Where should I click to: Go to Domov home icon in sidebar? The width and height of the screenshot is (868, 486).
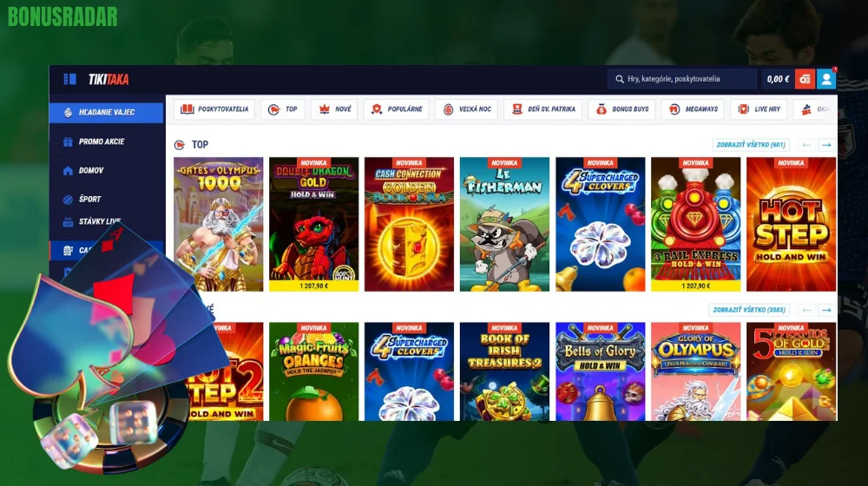point(68,171)
